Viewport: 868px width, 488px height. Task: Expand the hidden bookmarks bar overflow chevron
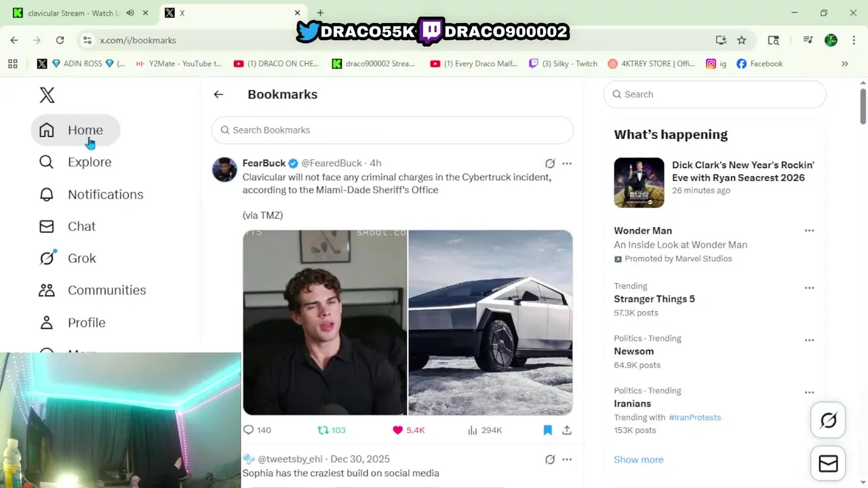point(845,64)
